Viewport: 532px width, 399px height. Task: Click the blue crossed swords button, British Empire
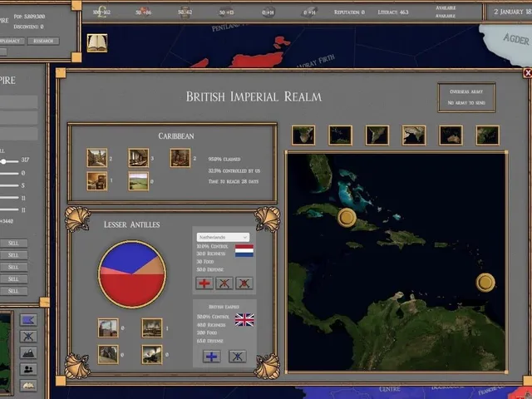(238, 357)
